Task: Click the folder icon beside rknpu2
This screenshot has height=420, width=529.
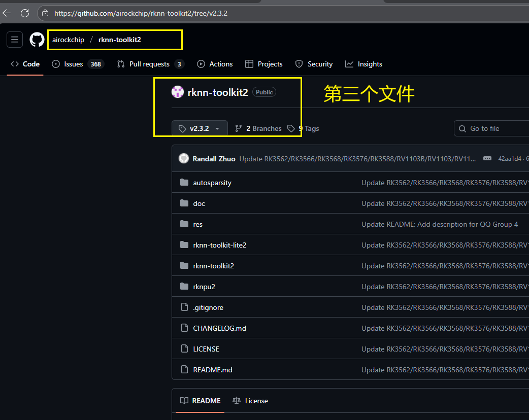Action: coord(184,287)
